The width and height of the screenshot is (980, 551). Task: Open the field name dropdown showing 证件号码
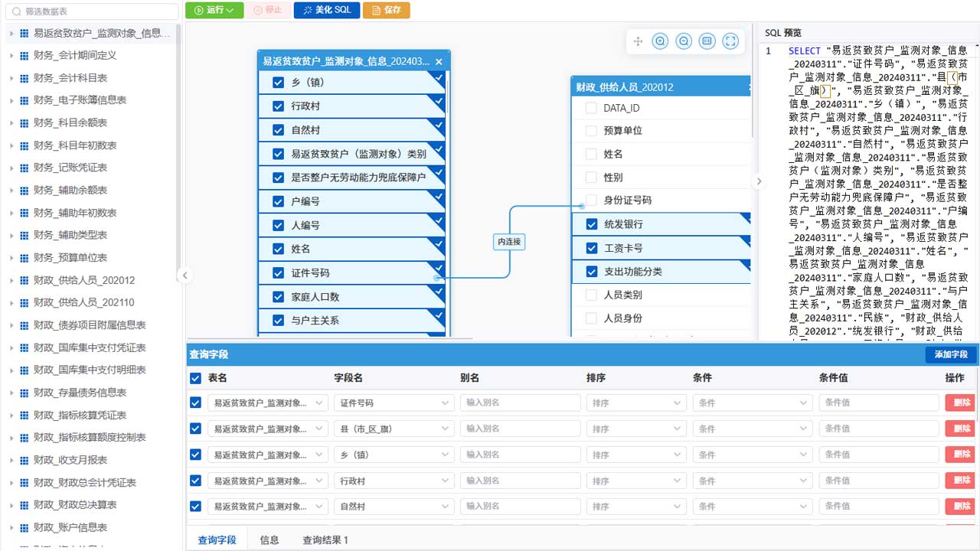(394, 403)
